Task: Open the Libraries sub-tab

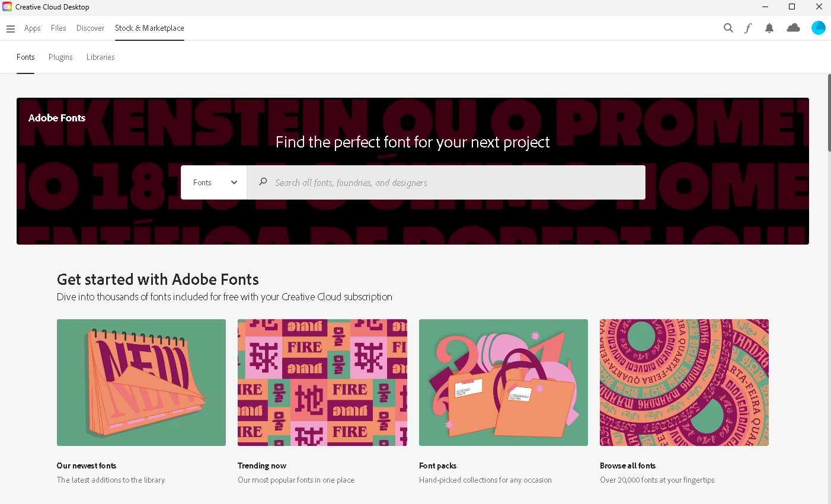Action: [101, 57]
